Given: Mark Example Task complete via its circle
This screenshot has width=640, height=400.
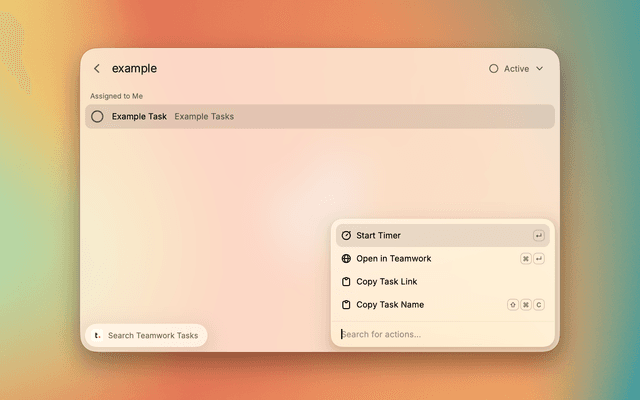Looking at the screenshot, I should tap(97, 116).
